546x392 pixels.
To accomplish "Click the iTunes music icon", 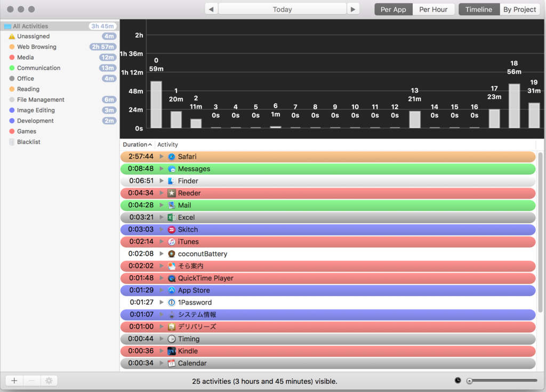I will point(172,242).
